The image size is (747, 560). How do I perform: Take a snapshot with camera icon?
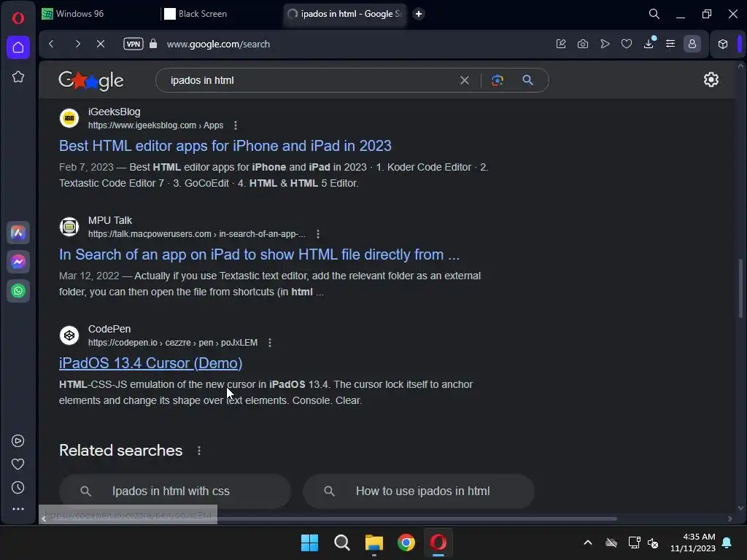tap(583, 44)
